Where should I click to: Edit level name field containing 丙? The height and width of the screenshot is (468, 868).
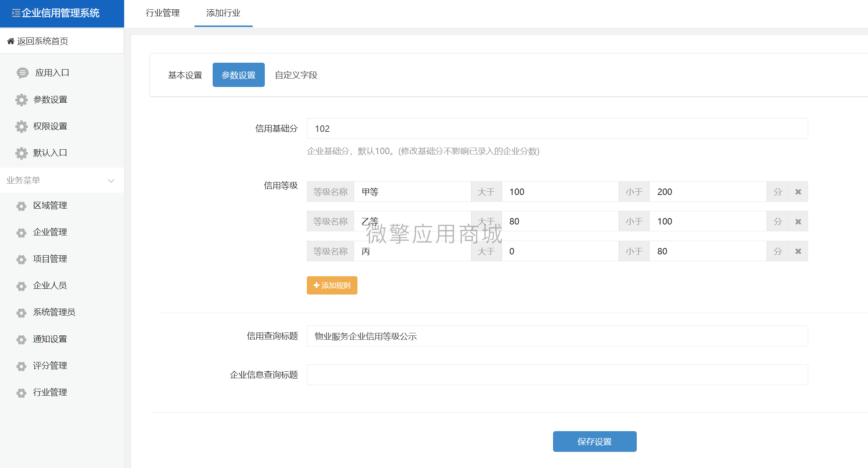pos(412,251)
